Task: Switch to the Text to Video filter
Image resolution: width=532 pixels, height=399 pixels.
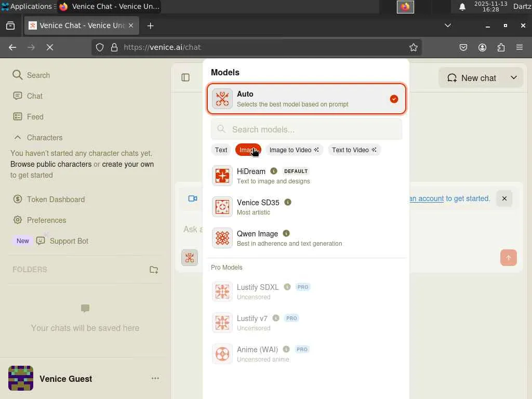Action: coord(354,150)
